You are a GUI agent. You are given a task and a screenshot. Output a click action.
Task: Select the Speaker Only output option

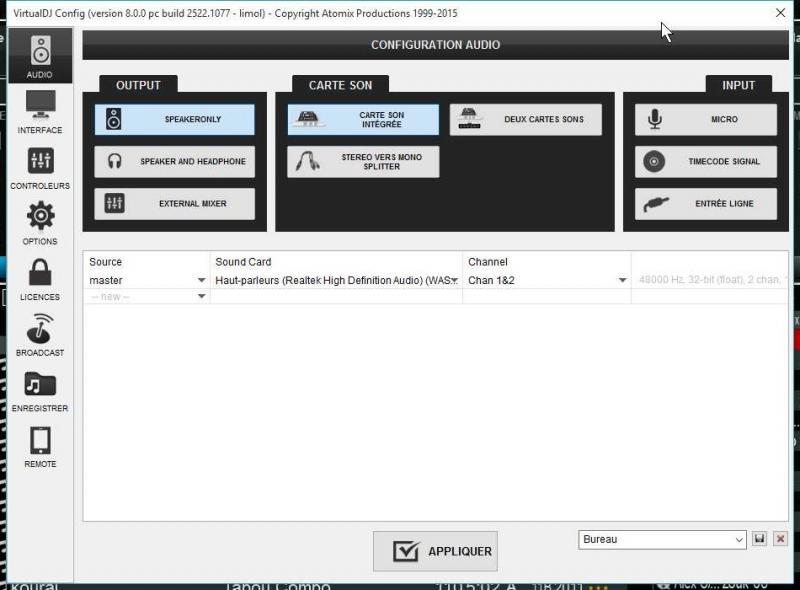pos(175,120)
